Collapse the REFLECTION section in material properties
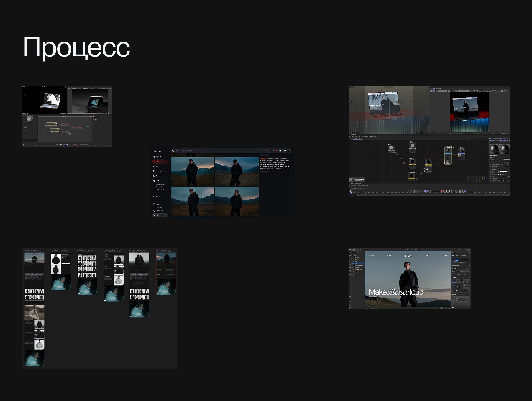 490,169
